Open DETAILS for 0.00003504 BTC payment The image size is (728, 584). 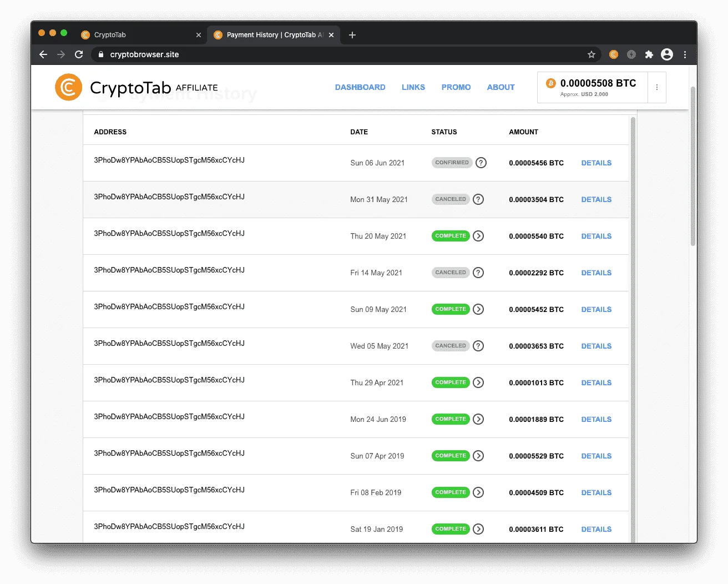tap(596, 199)
